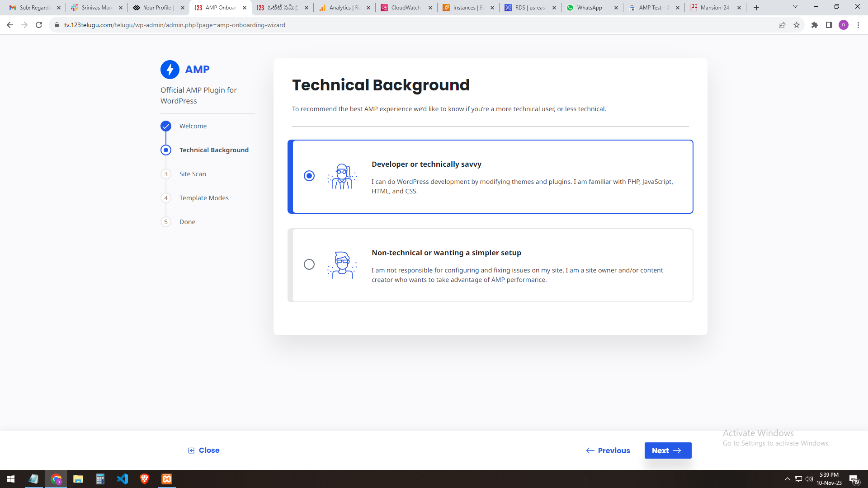
Task: Open the Windows notification center
Action: [854, 479]
